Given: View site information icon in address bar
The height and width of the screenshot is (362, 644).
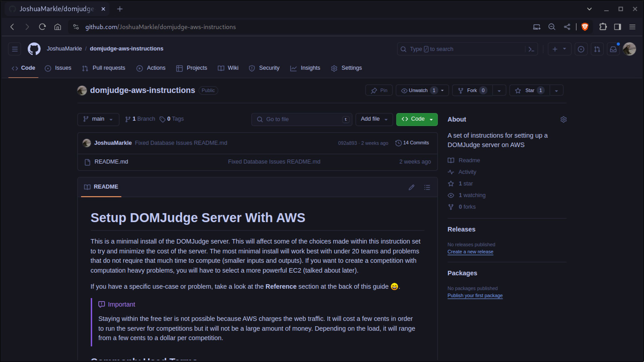Looking at the screenshot, I should click(76, 27).
